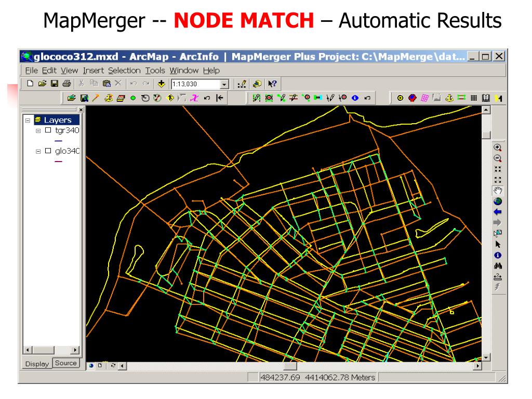Click the green circle node icon
This screenshot has height=399, width=532.
click(x=133, y=98)
